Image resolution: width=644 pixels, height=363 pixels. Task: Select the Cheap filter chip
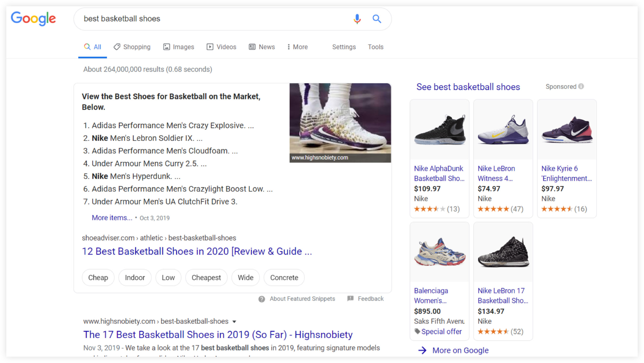tap(98, 278)
